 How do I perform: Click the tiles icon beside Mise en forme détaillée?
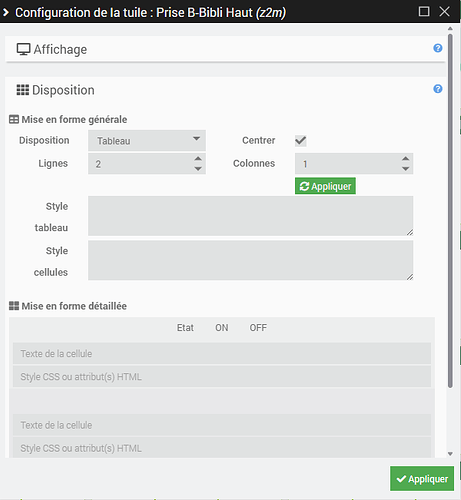[14, 306]
